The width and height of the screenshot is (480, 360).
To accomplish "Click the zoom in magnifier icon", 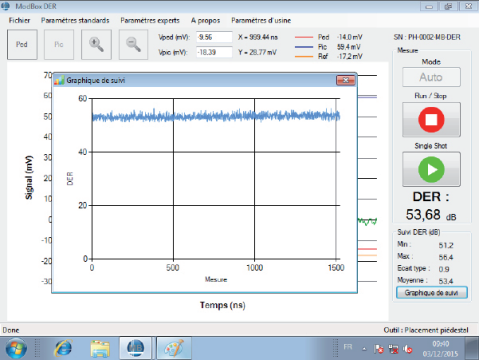I will pos(96,44).
